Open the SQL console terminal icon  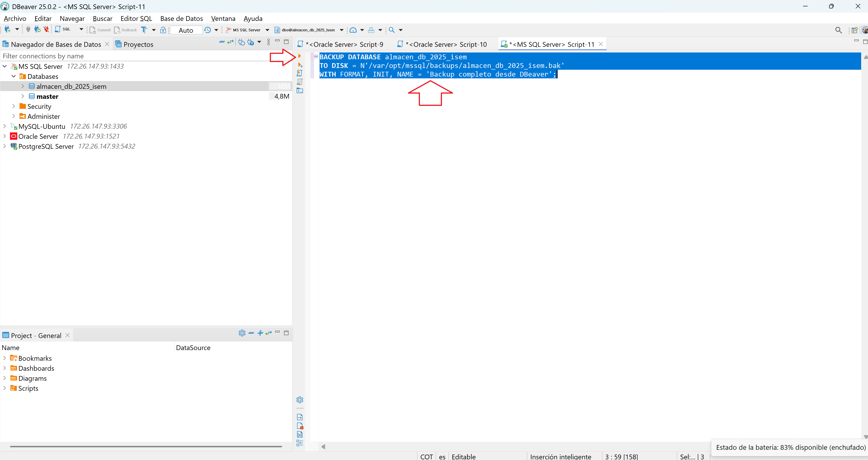[300, 90]
